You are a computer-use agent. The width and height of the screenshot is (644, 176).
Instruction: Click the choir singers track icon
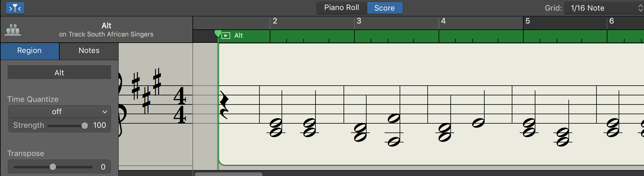13,30
